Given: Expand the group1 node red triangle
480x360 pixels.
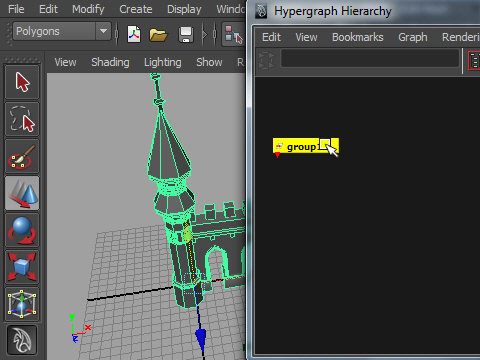Looking at the screenshot, I should pos(277,155).
